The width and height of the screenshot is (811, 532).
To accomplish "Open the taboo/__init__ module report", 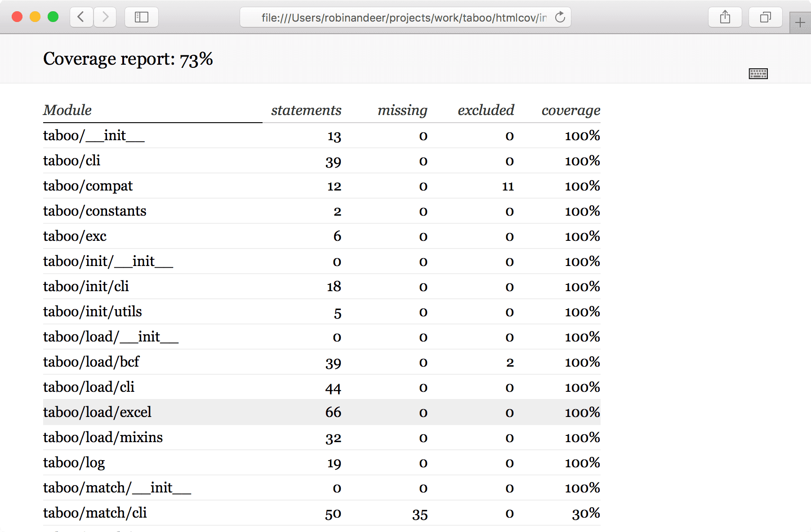I will point(94,135).
